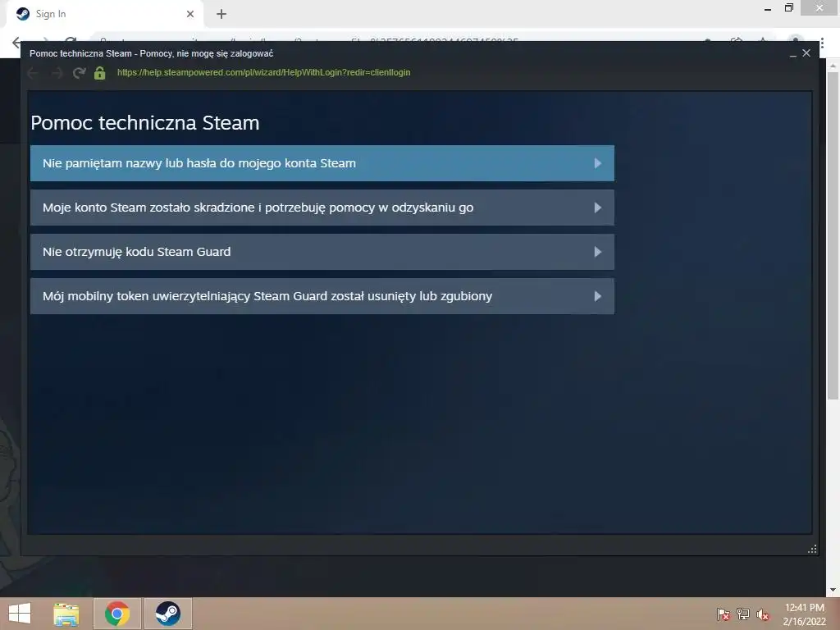Click the Chrome window scrollbar

click(833, 235)
